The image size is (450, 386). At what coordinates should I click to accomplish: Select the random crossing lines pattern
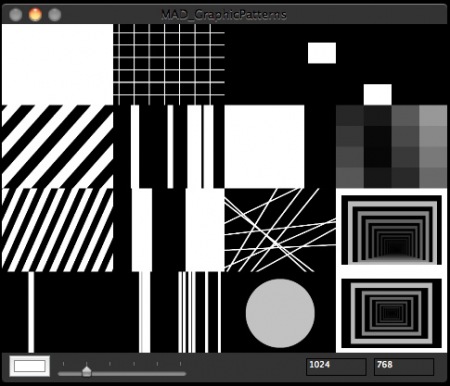click(x=280, y=230)
